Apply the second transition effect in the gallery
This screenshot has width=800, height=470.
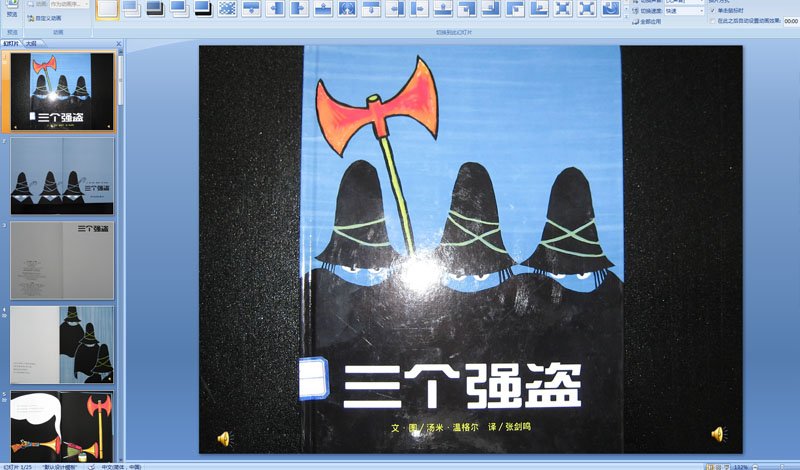131,9
